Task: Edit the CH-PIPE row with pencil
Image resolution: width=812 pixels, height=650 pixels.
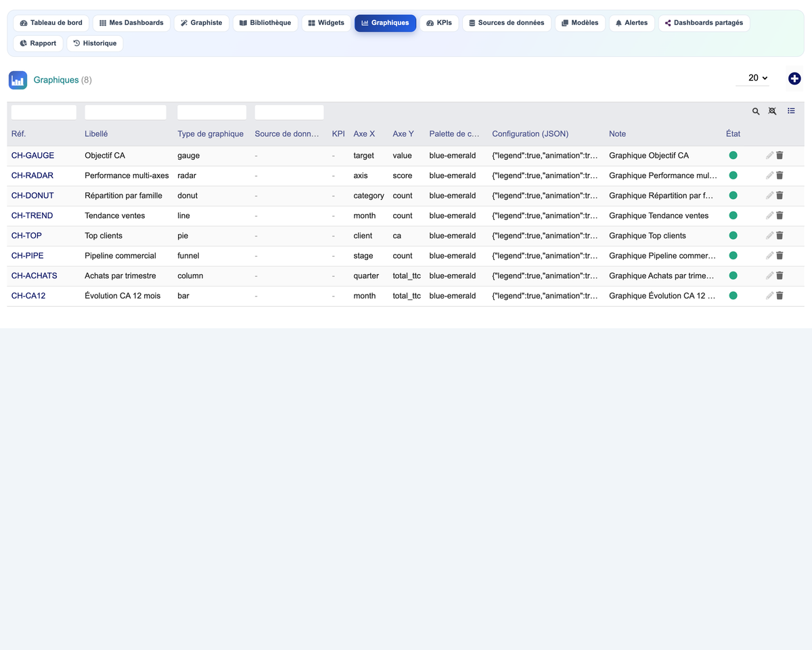Action: (769, 256)
